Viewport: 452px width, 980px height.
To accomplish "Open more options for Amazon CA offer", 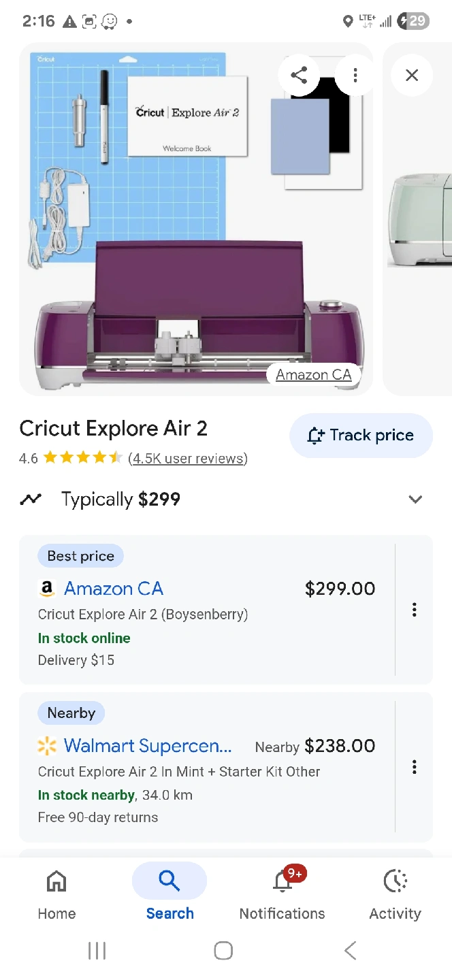I will pyautogui.click(x=414, y=610).
